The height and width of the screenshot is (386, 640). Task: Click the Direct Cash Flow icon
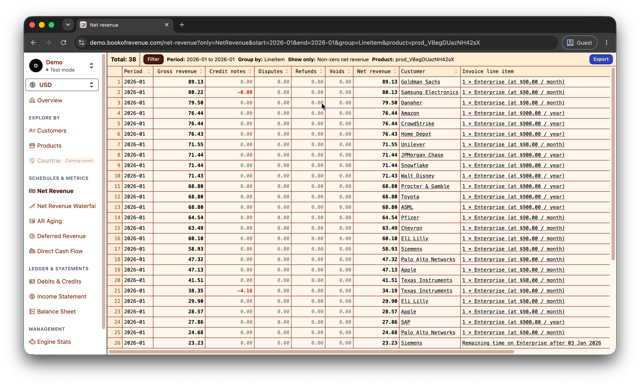tap(32, 251)
